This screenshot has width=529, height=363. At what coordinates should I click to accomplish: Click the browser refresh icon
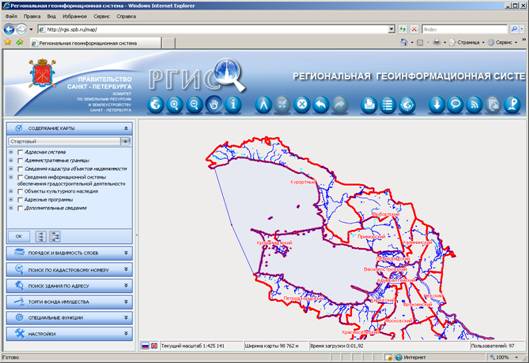coord(402,29)
